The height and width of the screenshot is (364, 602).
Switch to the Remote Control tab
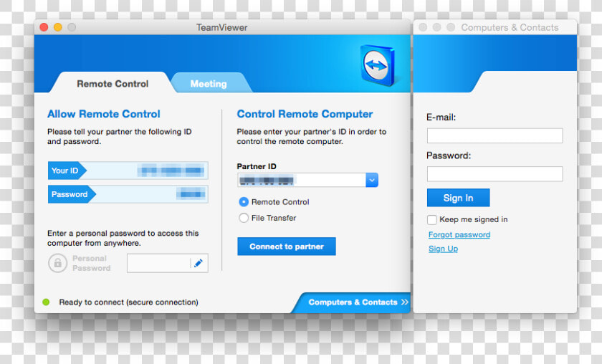click(113, 84)
